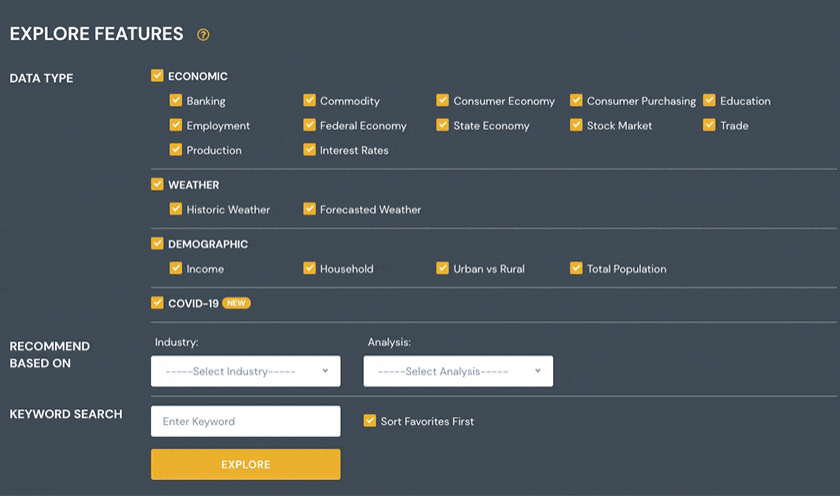Click the Enter Keyword search field
Viewport: 840px width, 497px height.
[245, 421]
